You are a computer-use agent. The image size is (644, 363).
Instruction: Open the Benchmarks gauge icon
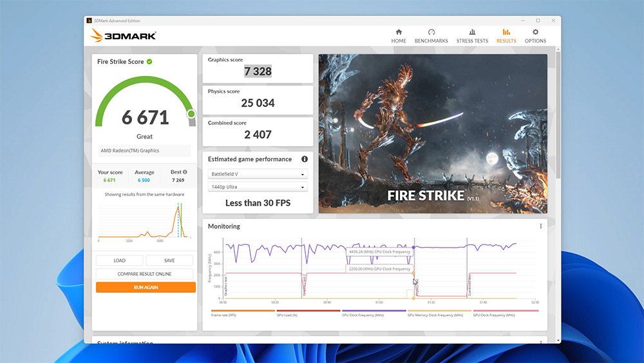coord(431,32)
